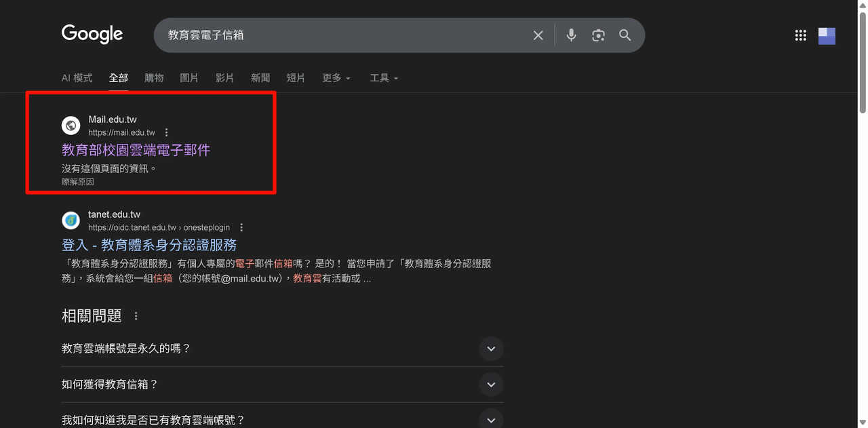The width and height of the screenshot is (868, 428).
Task: Click the tanet.edu.tw site favicon
Action: coord(71,220)
